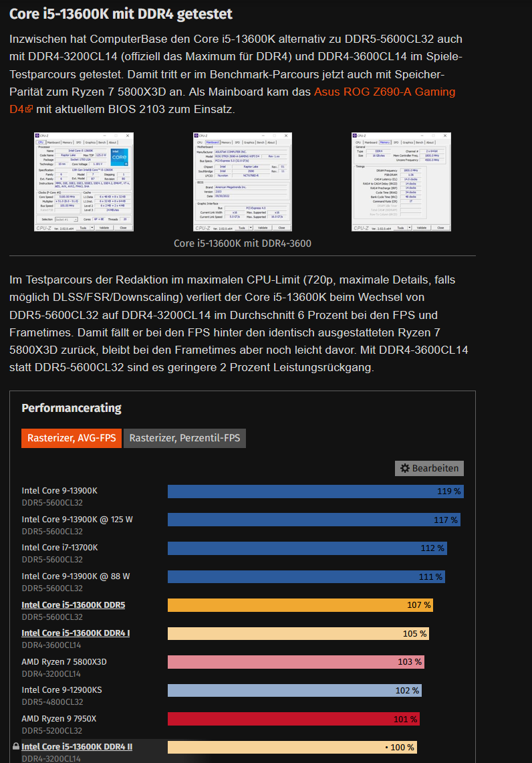Image resolution: width=532 pixels, height=763 pixels.
Task: Click the heading Core i5-13600K mit DDR4 getestet
Action: 120,13
